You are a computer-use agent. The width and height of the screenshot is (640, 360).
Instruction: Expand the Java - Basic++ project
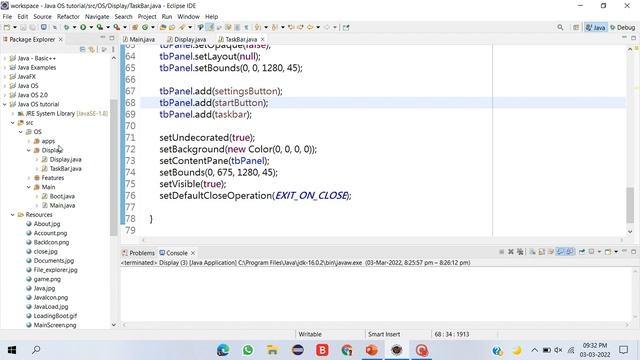click(x=5, y=58)
